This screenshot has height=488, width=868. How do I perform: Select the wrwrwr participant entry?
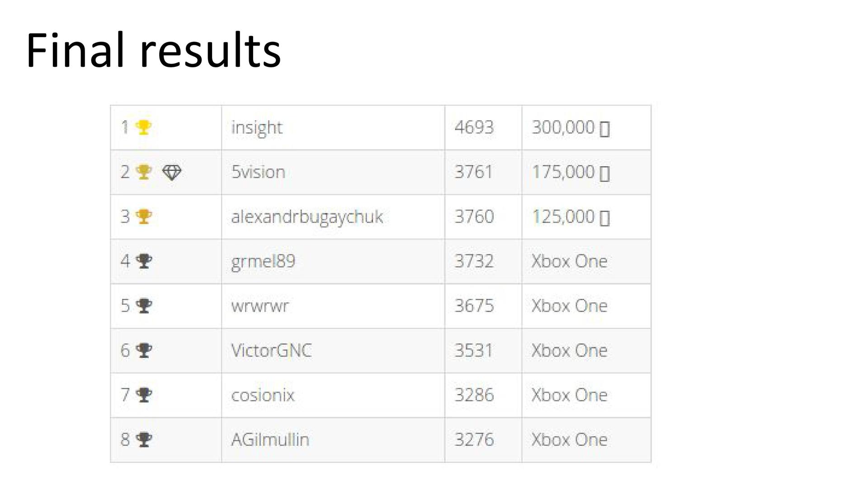tap(259, 306)
